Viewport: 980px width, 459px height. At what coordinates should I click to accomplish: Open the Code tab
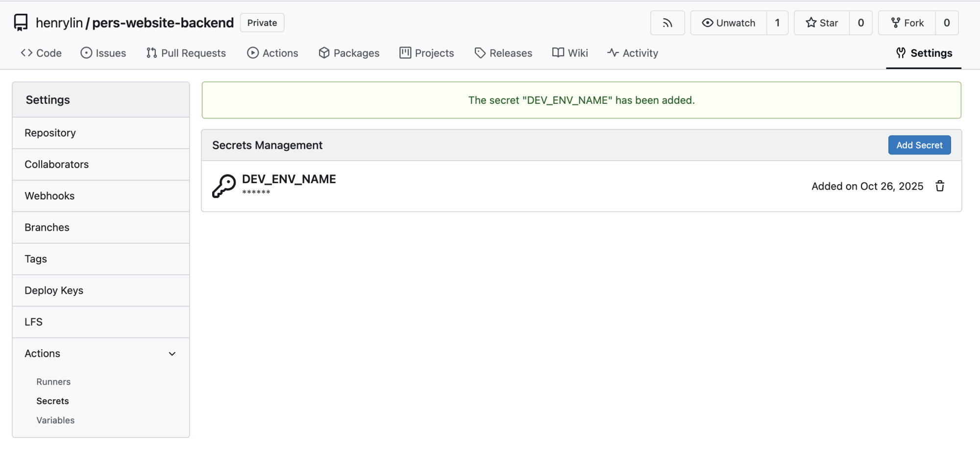coord(41,53)
